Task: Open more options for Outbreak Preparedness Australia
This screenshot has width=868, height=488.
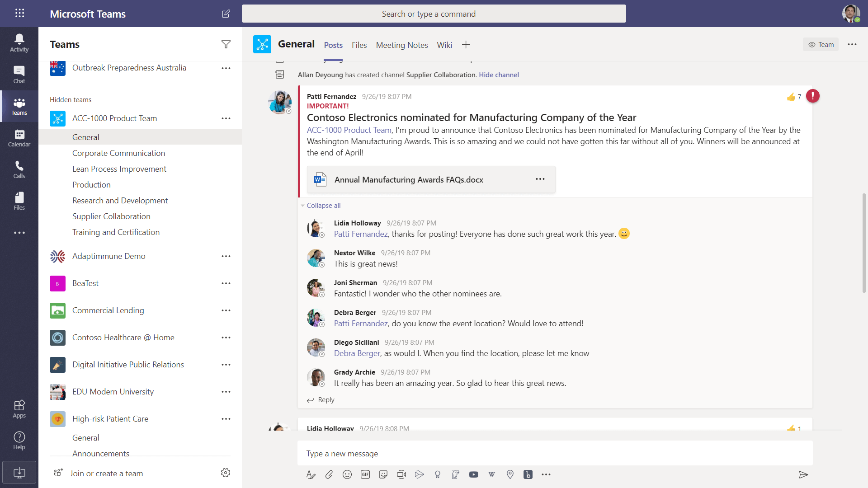Action: pyautogui.click(x=226, y=68)
